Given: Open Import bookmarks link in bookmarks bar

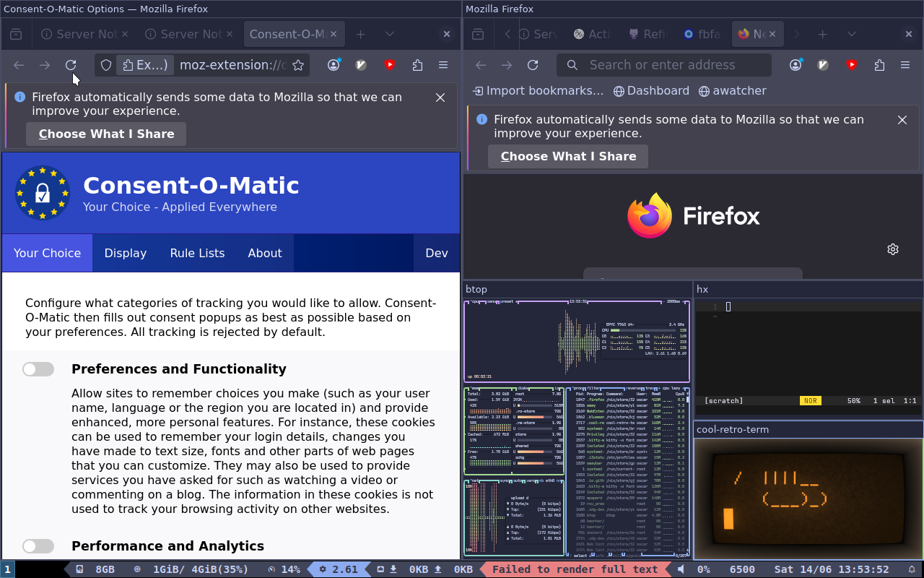Looking at the screenshot, I should [x=539, y=91].
